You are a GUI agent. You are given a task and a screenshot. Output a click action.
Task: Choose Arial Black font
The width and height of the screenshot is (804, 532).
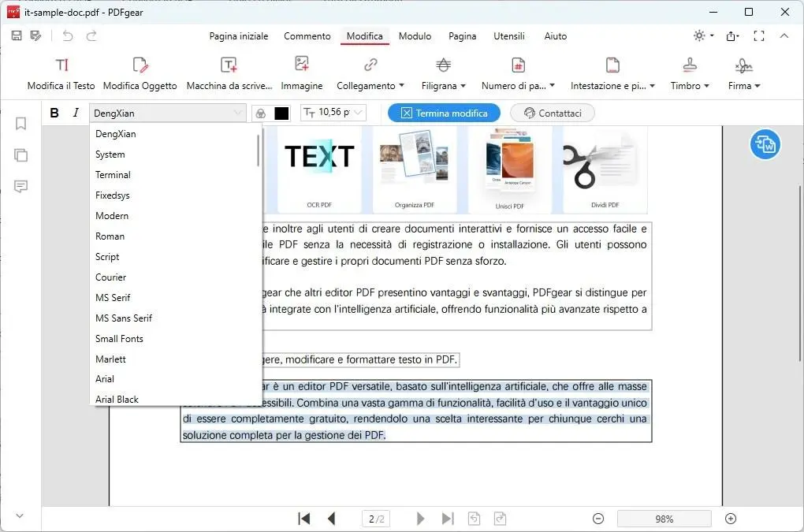click(173, 399)
